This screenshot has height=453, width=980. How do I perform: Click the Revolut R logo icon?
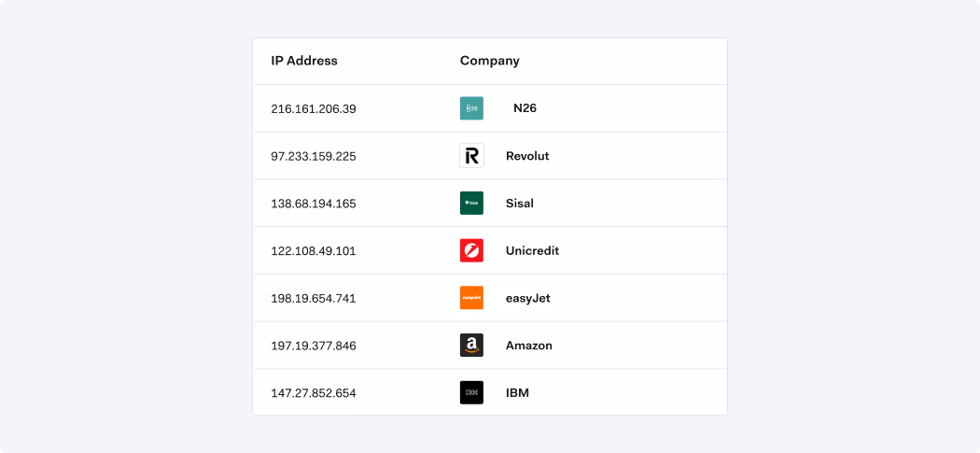tap(471, 156)
